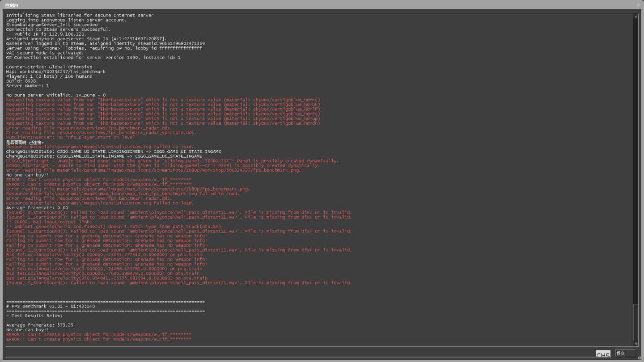
Task: Click the 'Average framerate: 0.00' line
Action: (x=37, y=208)
